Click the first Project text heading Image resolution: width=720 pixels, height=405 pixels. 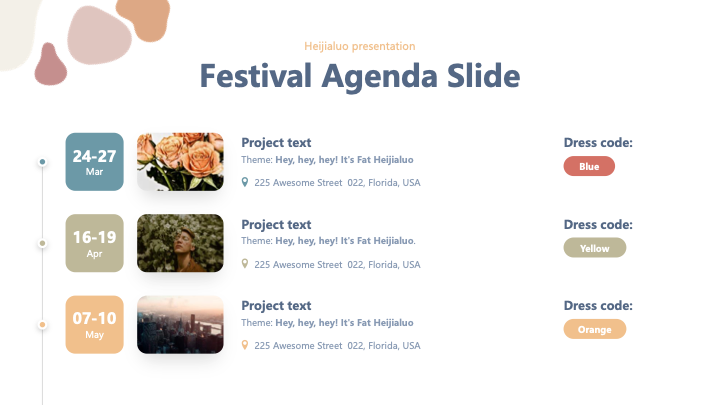click(x=276, y=143)
